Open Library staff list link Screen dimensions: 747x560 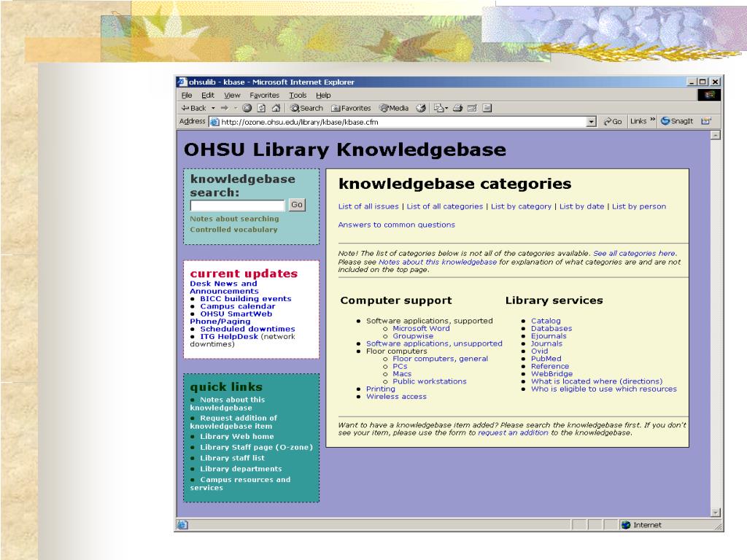tap(232, 458)
